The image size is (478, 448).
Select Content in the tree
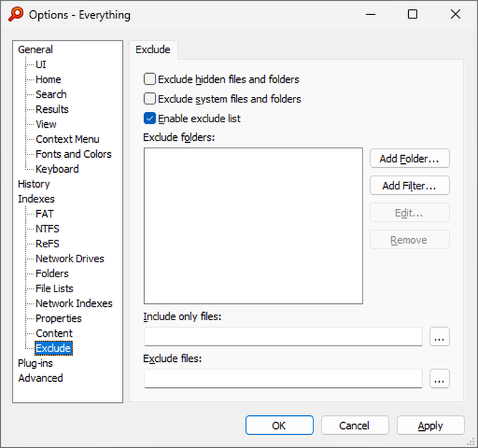tap(54, 333)
